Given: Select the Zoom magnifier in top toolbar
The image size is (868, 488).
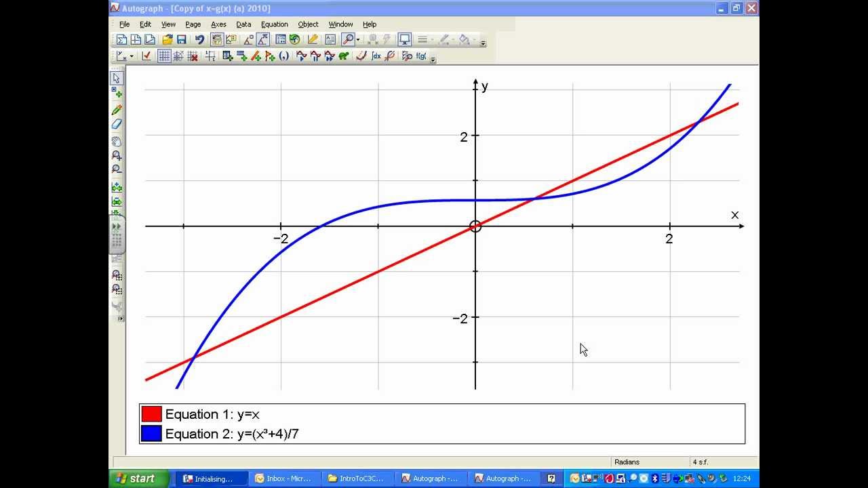Looking at the screenshot, I should [347, 39].
